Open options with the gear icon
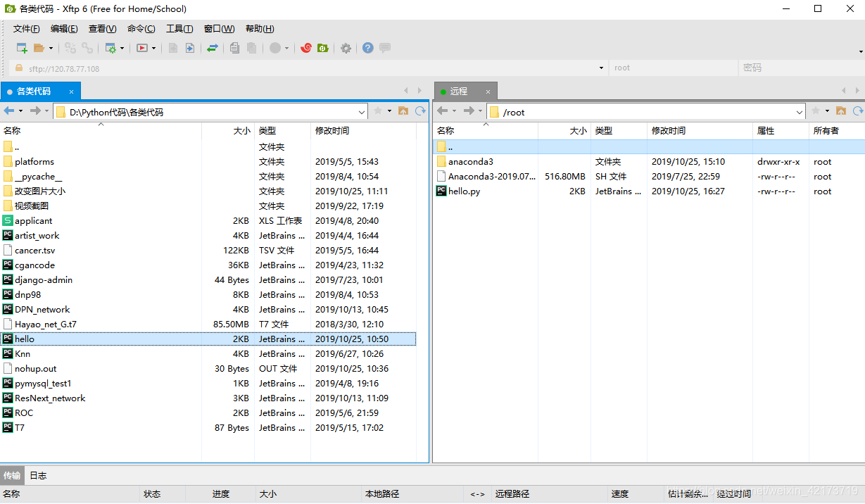Viewport: 865px width, 504px height. tap(346, 48)
